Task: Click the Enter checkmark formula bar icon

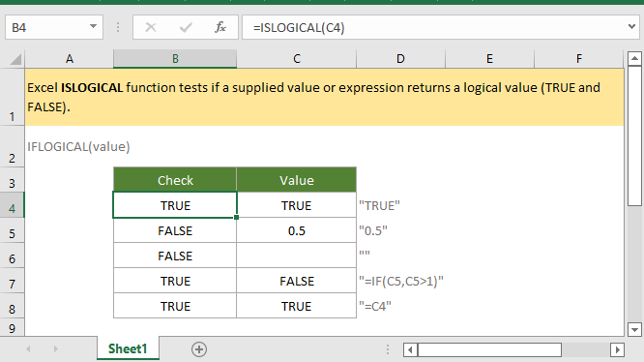Action: [x=186, y=27]
